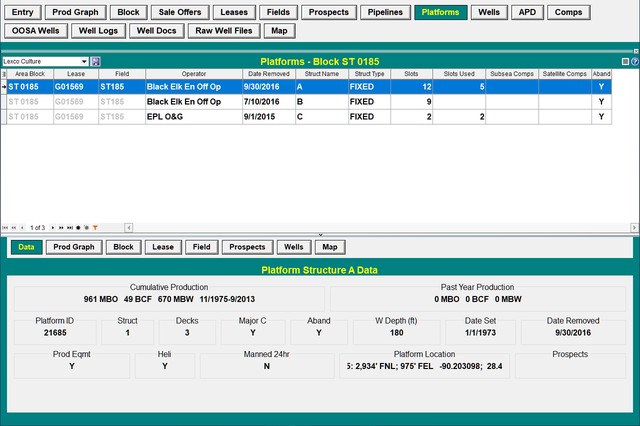The image size is (640, 426).
Task: Sort by the Operator column header
Action: [x=192, y=74]
